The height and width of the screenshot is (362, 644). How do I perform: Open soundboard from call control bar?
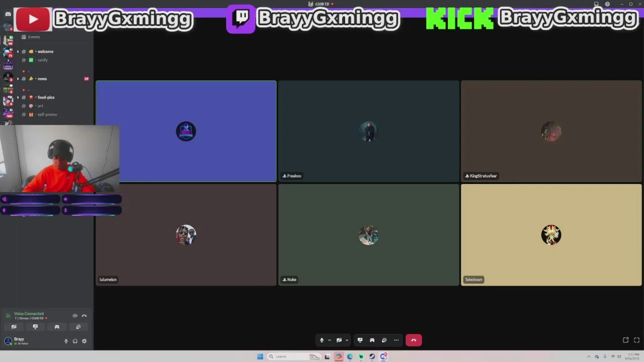[384, 340]
